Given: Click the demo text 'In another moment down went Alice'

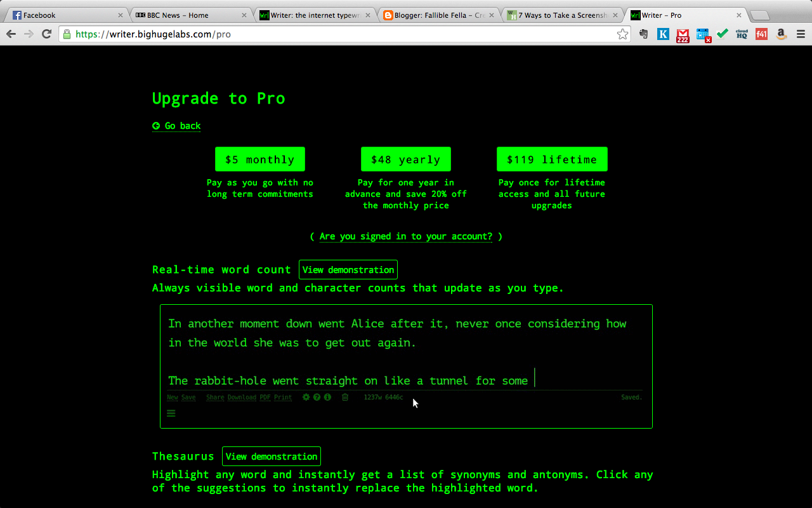Looking at the screenshot, I should pyautogui.click(x=276, y=324).
